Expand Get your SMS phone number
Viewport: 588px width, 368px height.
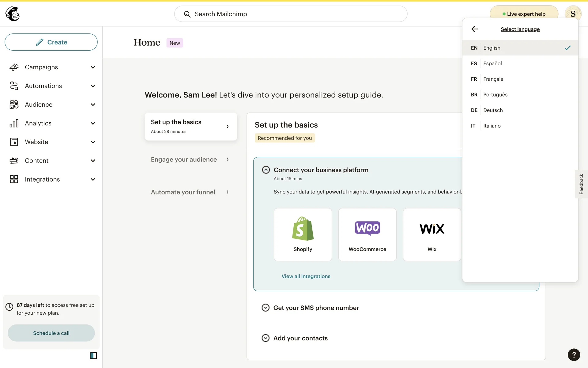(266, 308)
